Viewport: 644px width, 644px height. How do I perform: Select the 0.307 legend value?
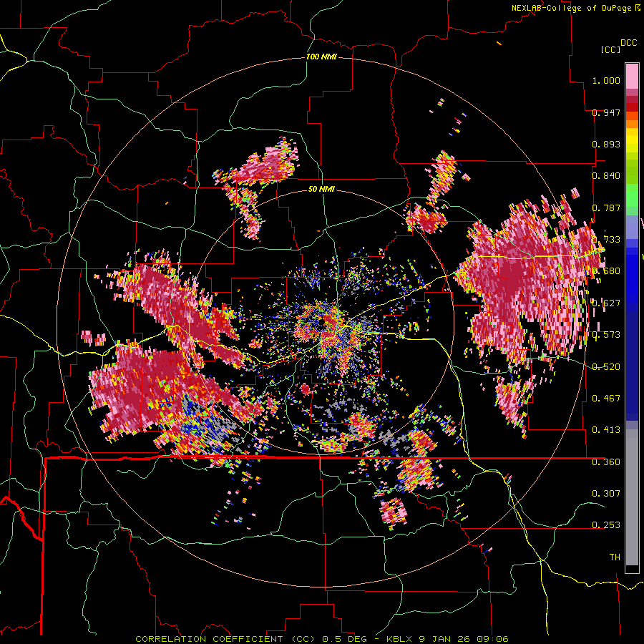click(606, 493)
